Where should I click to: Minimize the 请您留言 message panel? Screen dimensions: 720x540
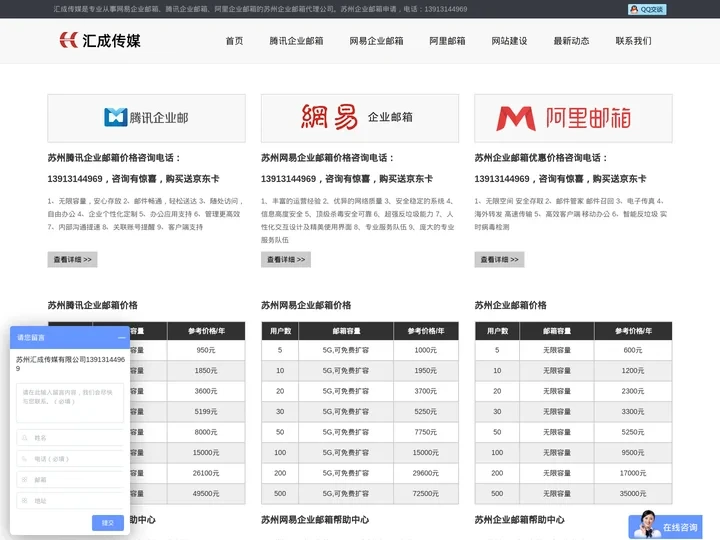pyautogui.click(x=121, y=338)
